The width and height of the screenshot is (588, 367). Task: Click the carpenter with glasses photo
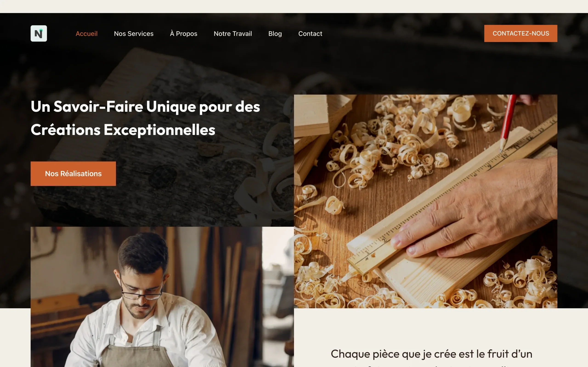(162, 297)
